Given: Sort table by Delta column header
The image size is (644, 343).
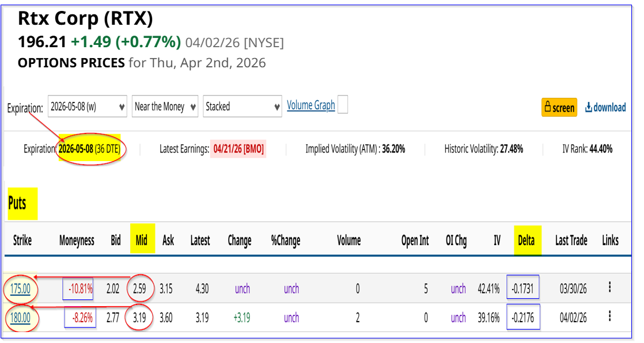Looking at the screenshot, I should pos(526,241).
